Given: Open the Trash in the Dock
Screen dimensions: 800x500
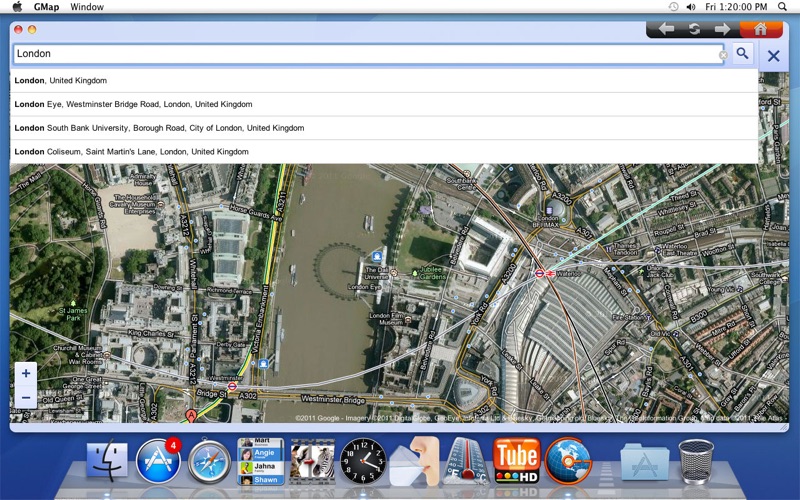Looking at the screenshot, I should [696, 461].
